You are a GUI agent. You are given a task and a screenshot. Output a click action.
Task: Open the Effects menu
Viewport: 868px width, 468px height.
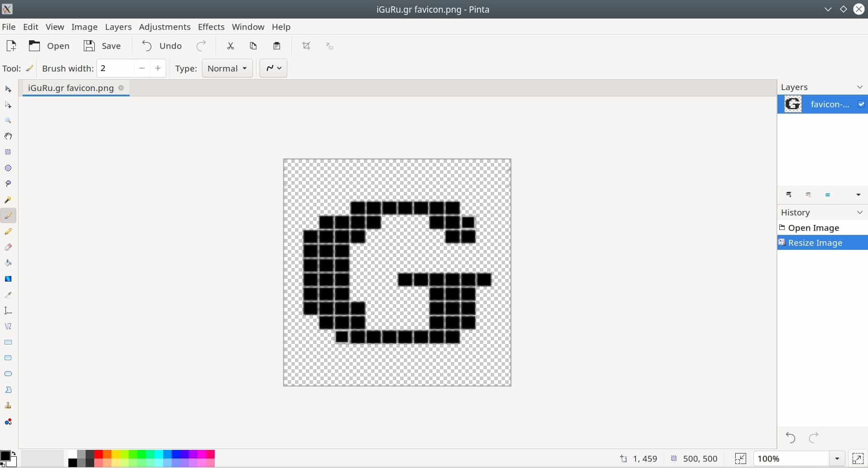coord(211,27)
